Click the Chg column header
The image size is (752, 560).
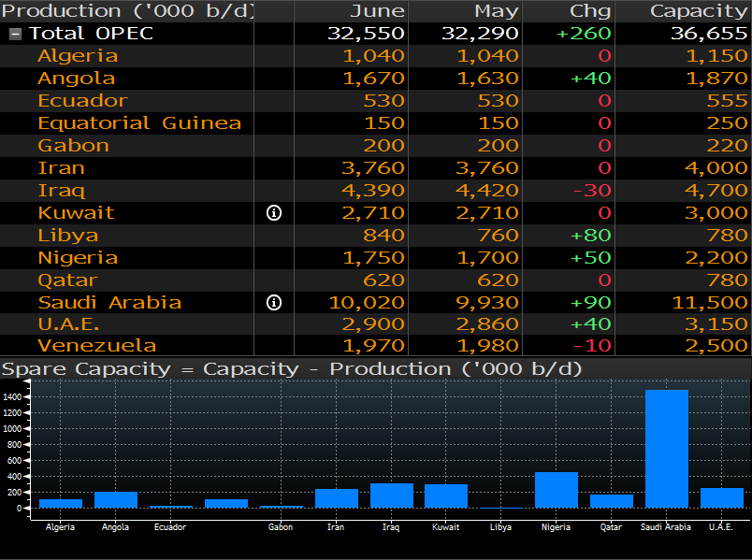pyautogui.click(x=589, y=11)
